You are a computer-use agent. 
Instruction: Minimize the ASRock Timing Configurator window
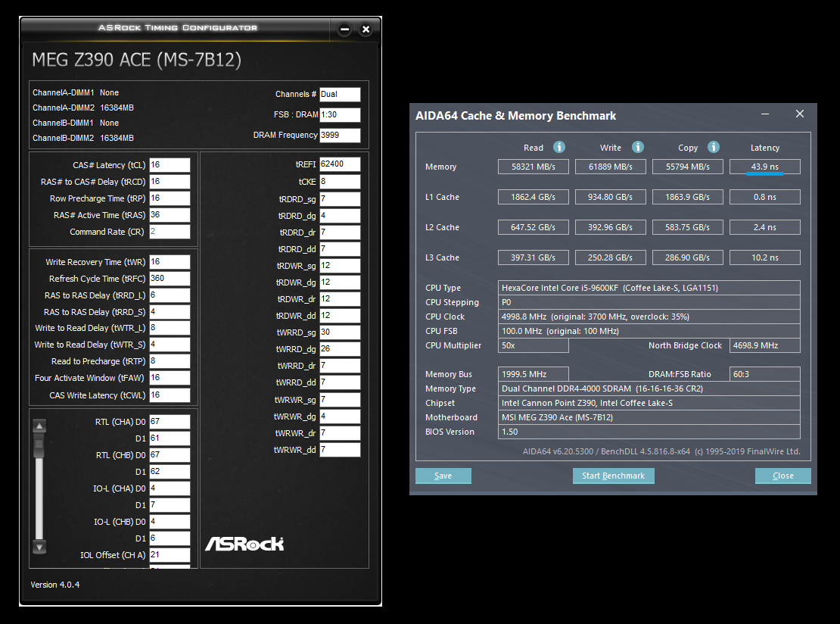(x=345, y=30)
